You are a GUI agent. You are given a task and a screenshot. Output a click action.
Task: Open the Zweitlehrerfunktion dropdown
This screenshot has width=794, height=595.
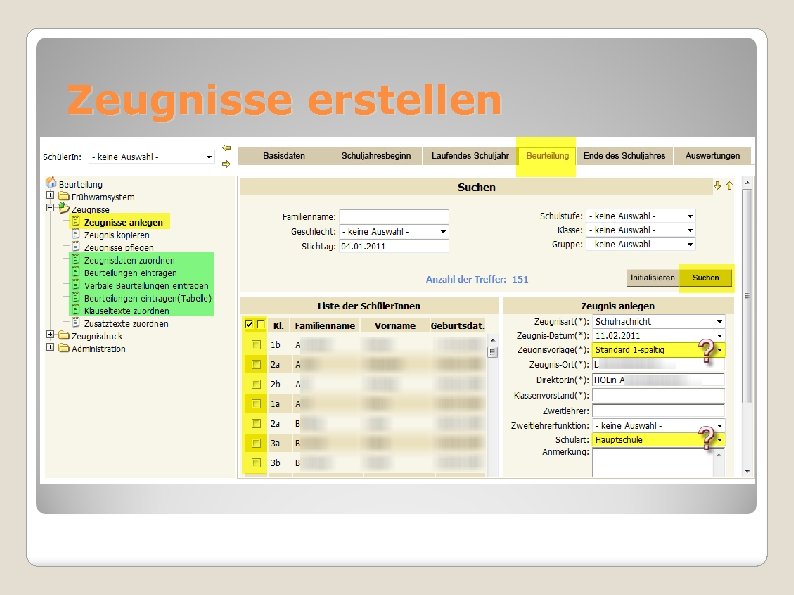[720, 426]
